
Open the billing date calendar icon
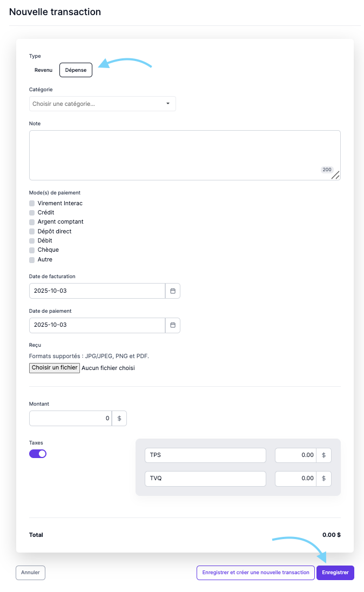pos(173,291)
